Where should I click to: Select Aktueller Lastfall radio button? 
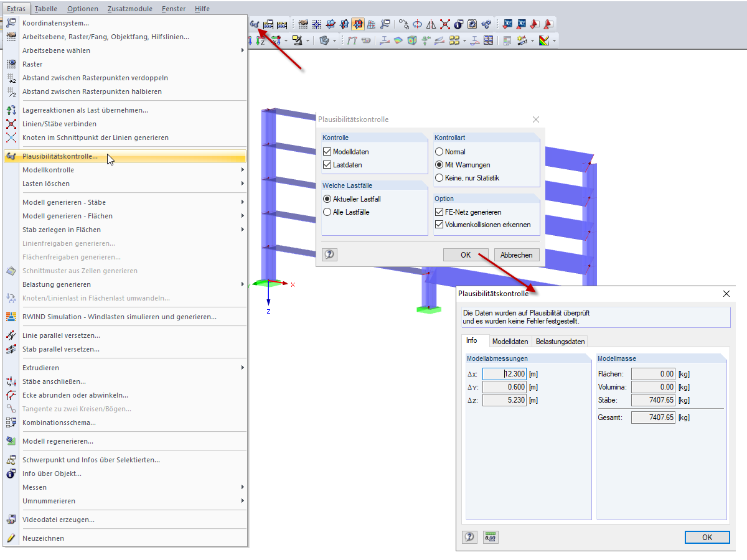(327, 199)
